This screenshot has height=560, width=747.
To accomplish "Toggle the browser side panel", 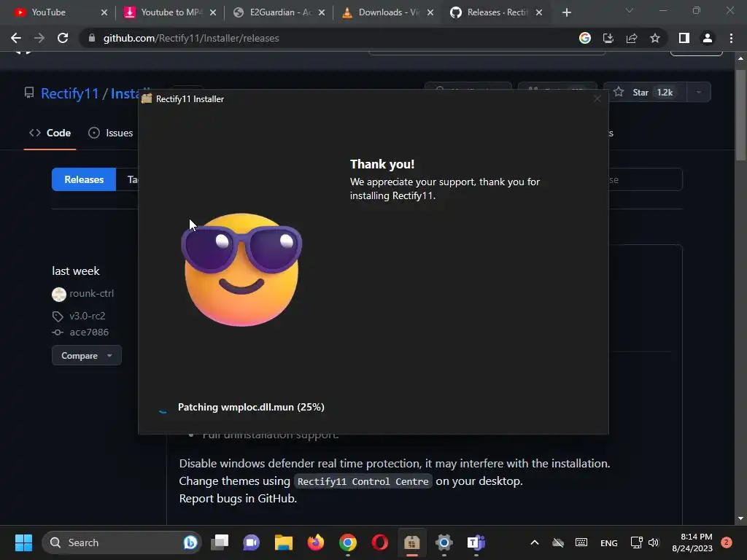I will (x=684, y=38).
